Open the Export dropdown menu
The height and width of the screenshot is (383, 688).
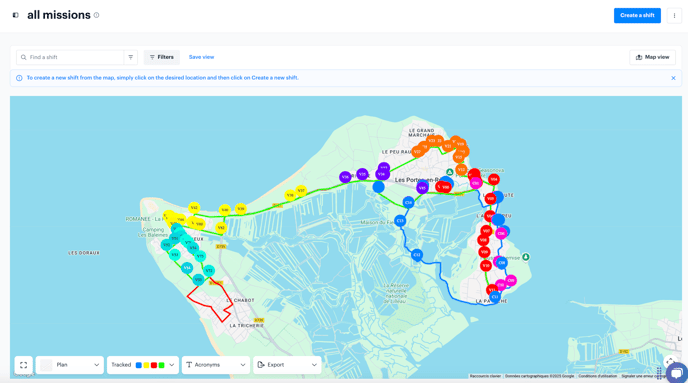coord(287,365)
